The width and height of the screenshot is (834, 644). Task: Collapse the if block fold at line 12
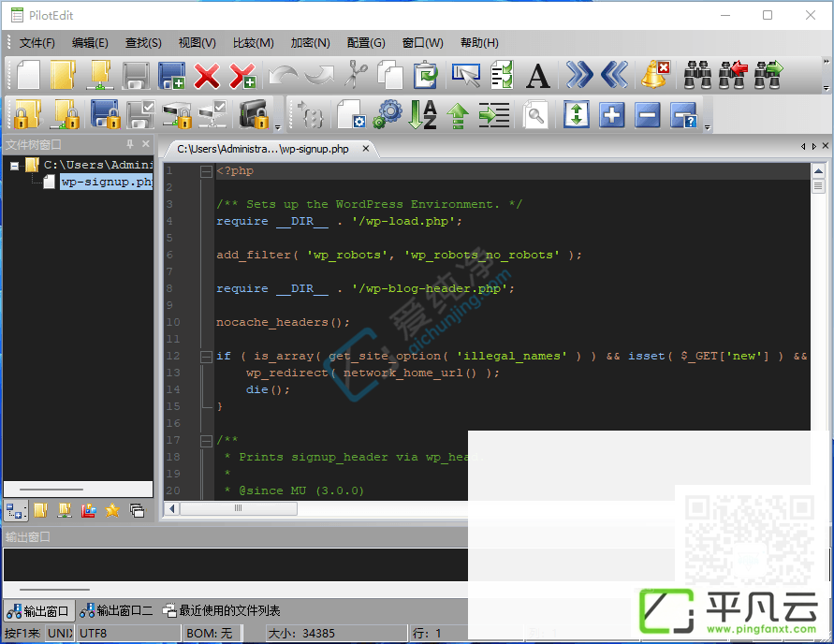206,357
